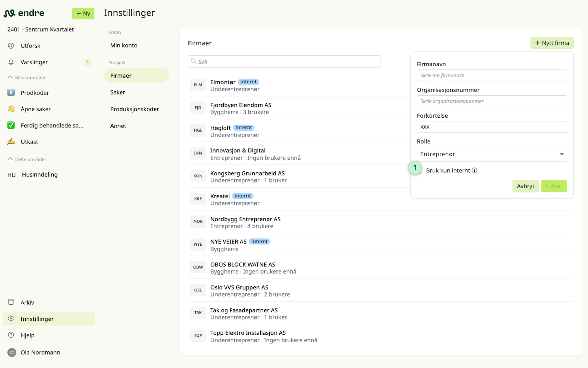Click the Arkiv archive box icon
This screenshot has width=588, height=368.
coord(11,302)
